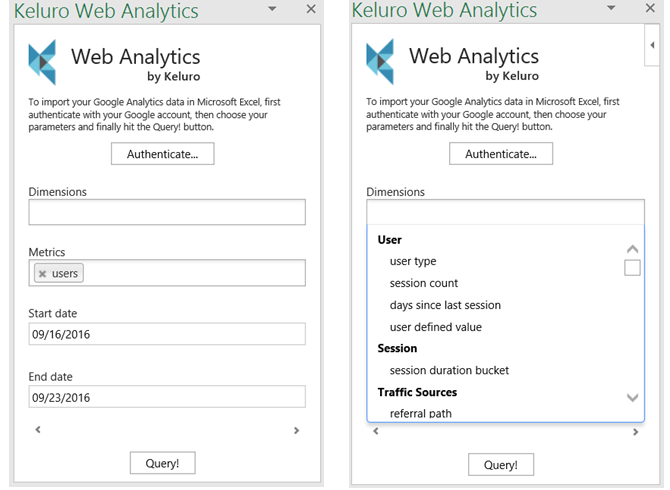The width and height of the screenshot is (670, 490).
Task: Click the 'Traffic Sources' group header
Action: (417, 392)
